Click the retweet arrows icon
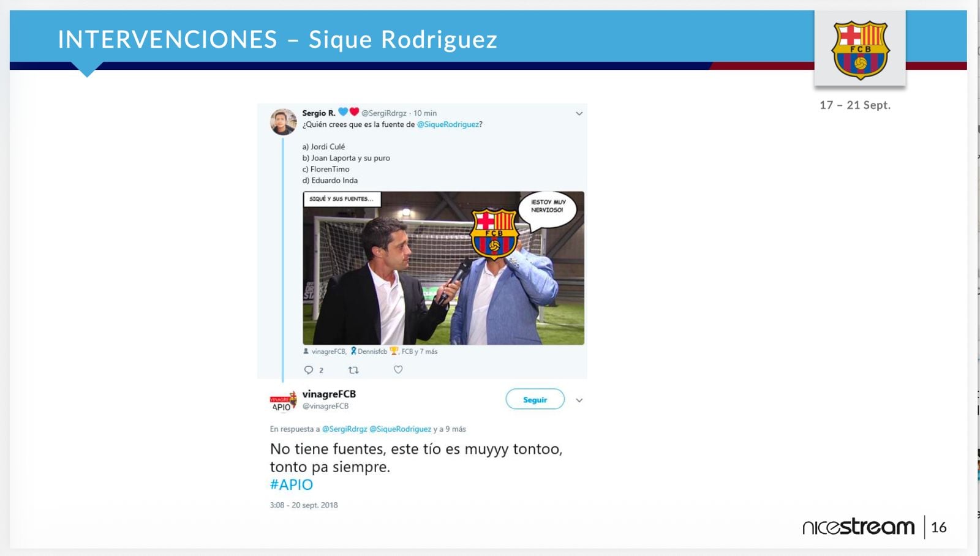980x556 pixels. click(353, 370)
